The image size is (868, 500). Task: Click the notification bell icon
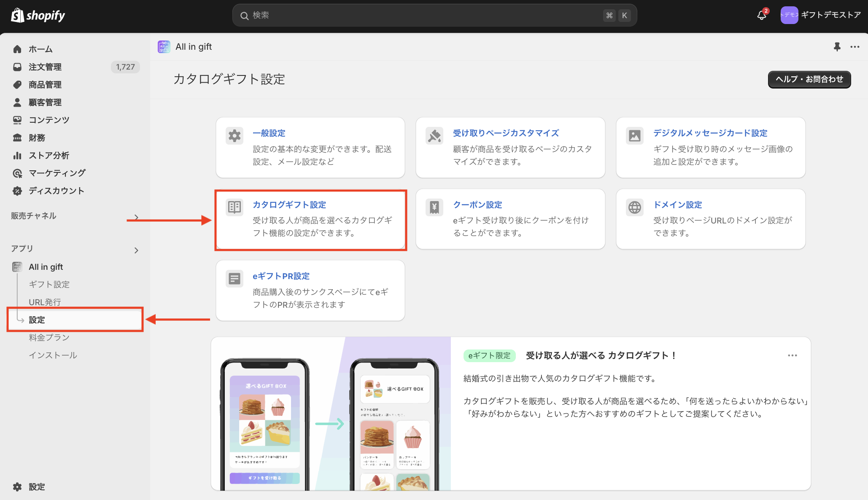pyautogui.click(x=762, y=15)
